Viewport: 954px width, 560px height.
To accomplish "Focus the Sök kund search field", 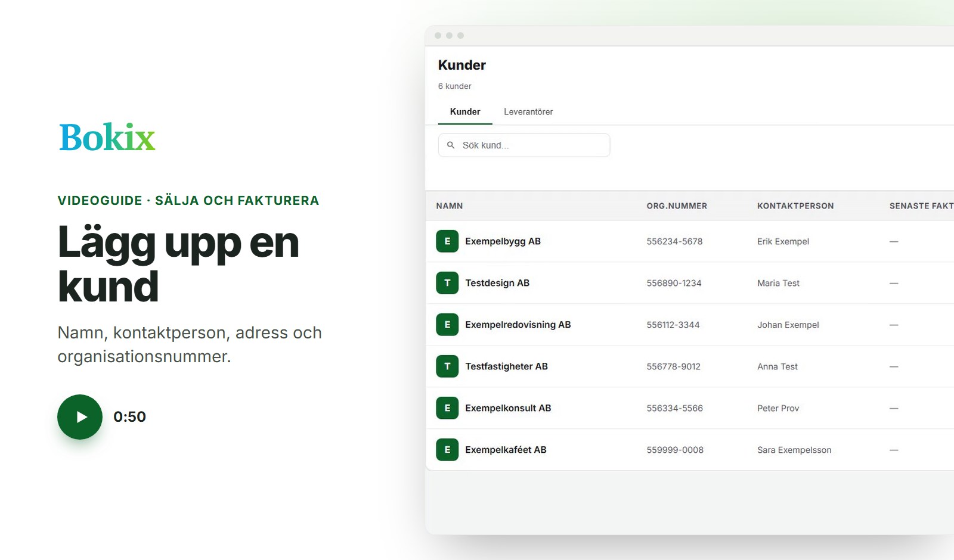I will [x=524, y=145].
